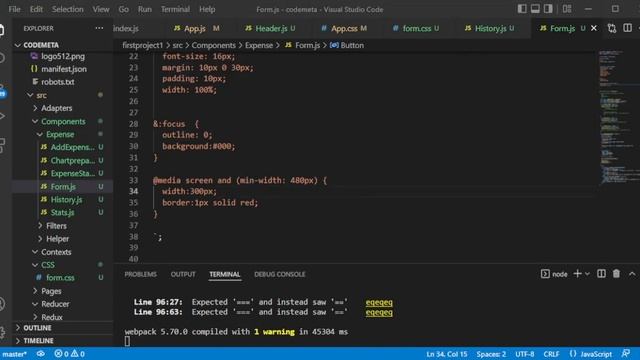Open Stats.js in the explorer tree
This screenshot has width=640, height=360.
click(x=62, y=213)
